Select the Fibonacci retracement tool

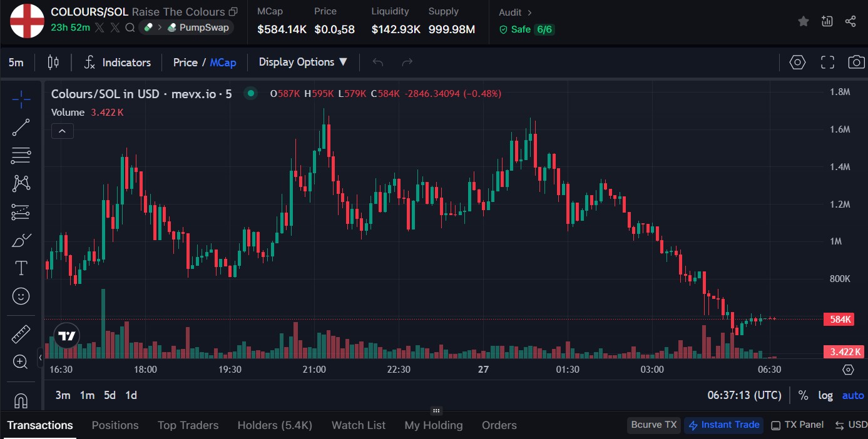pyautogui.click(x=21, y=155)
